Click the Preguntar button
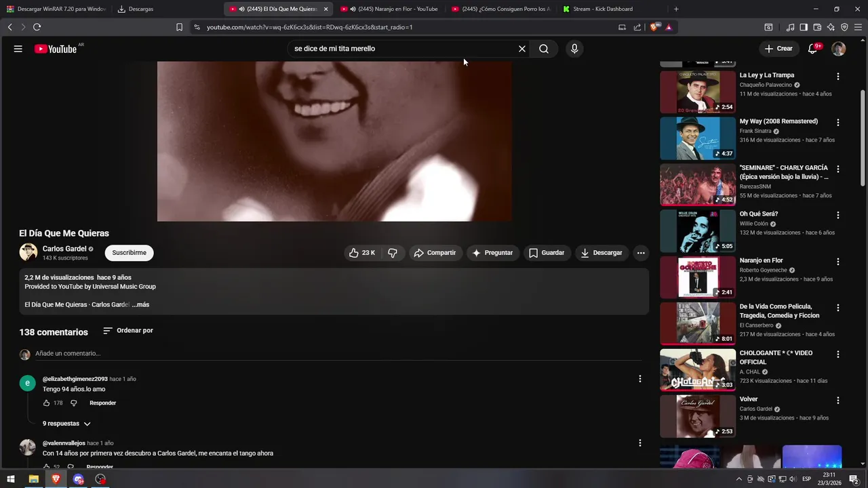This screenshot has width=868, height=488. click(x=493, y=253)
